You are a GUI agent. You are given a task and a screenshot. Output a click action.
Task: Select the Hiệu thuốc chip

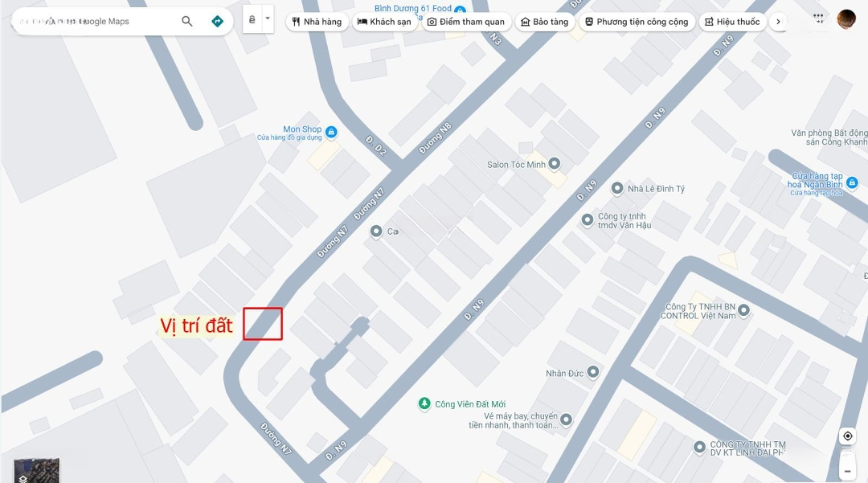tap(732, 22)
